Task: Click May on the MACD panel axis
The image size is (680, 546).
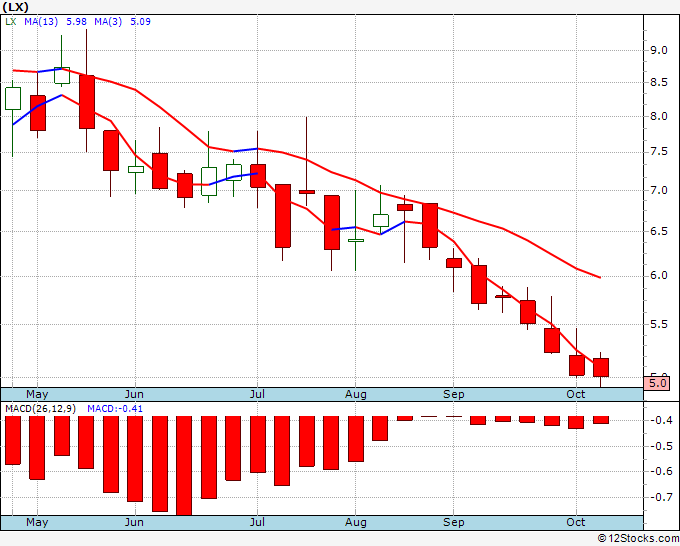Action: tap(37, 522)
